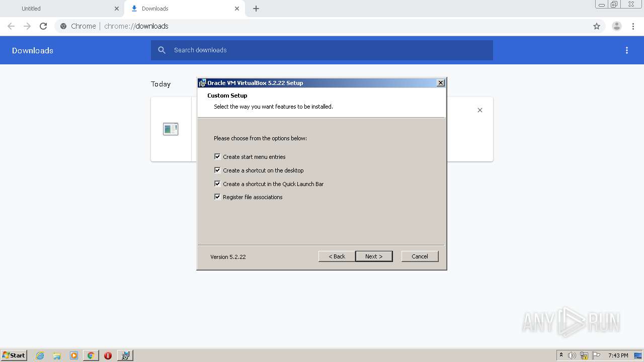The image size is (644, 362).
Task: Click the Today heading
Action: pos(161,84)
